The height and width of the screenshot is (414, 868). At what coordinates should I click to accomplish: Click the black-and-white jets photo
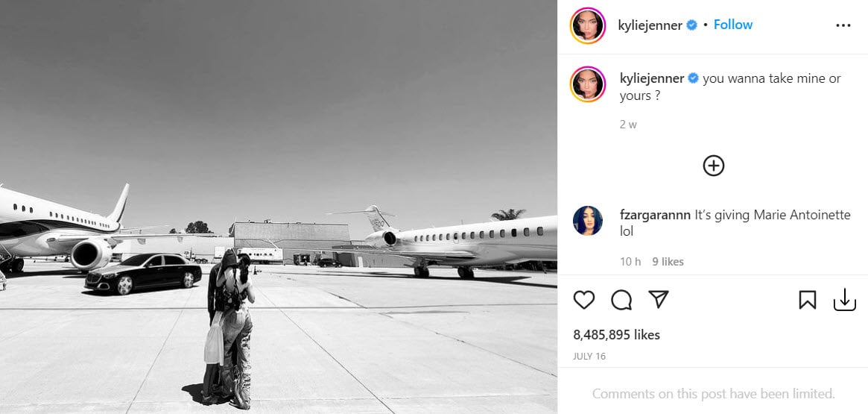pyautogui.click(x=279, y=207)
